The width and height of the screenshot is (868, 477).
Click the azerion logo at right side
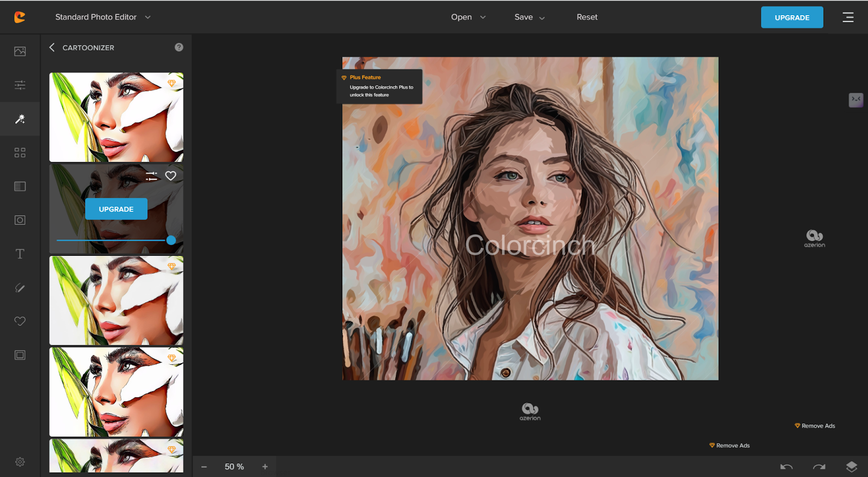click(814, 238)
